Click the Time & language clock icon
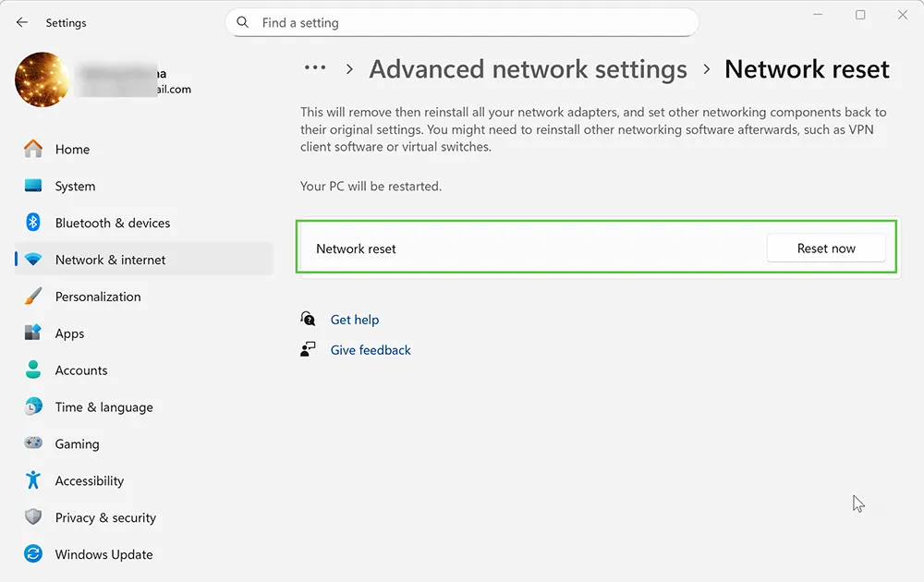Viewport: 924px width, 582px height. tap(32, 407)
